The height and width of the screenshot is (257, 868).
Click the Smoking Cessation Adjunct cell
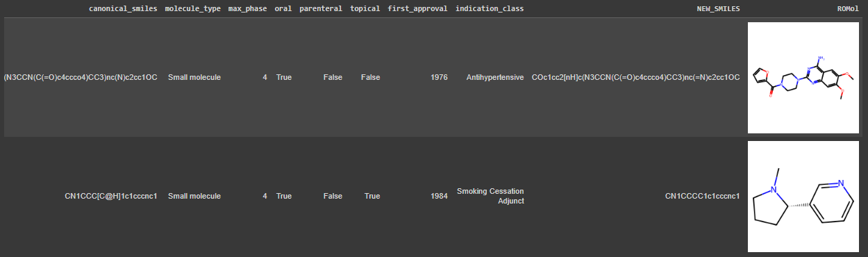coord(490,196)
